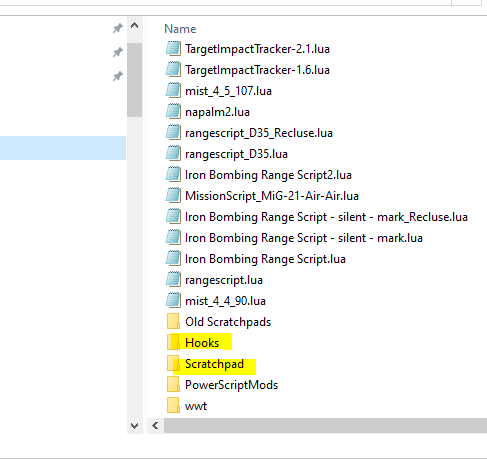This screenshot has height=459, width=487.
Task: Click the rangescript_D35.lua file icon
Action: coord(173,154)
